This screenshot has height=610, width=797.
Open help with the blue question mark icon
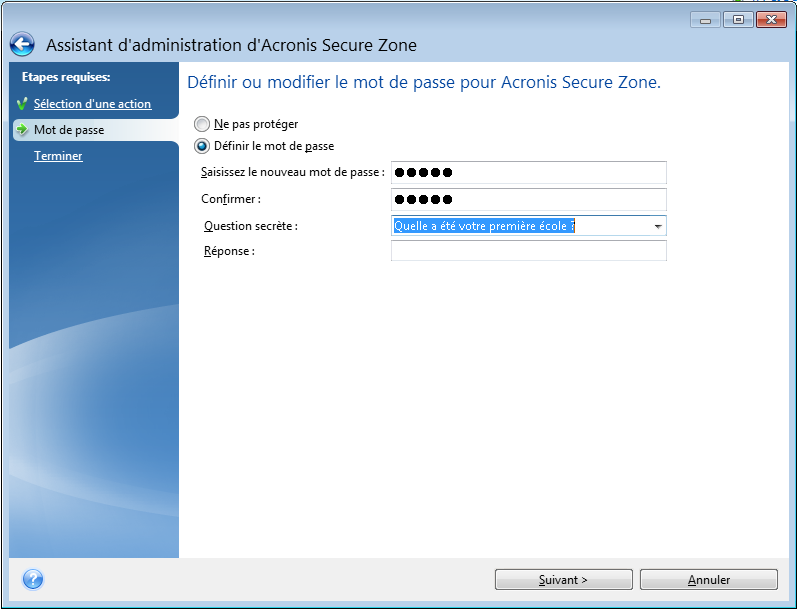(32, 580)
